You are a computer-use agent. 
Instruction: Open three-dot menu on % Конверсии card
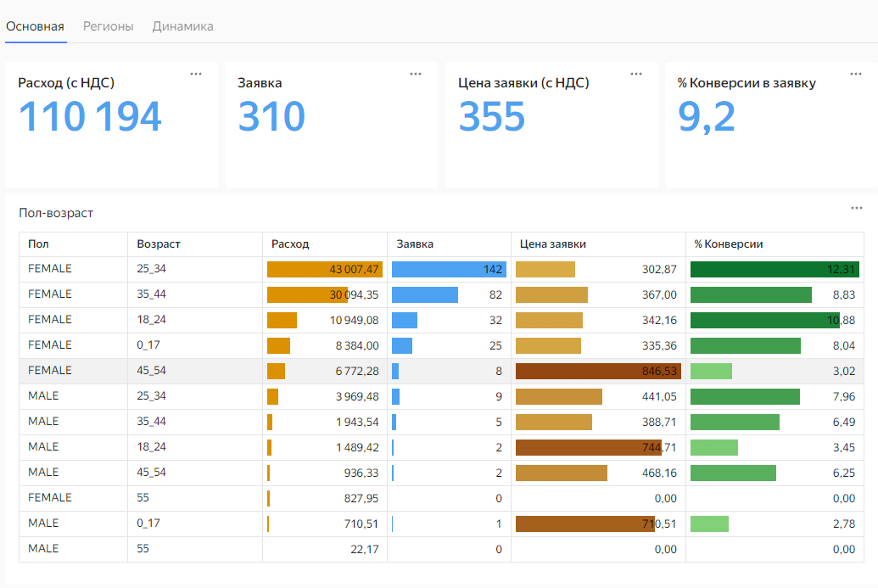pyautogui.click(x=856, y=74)
